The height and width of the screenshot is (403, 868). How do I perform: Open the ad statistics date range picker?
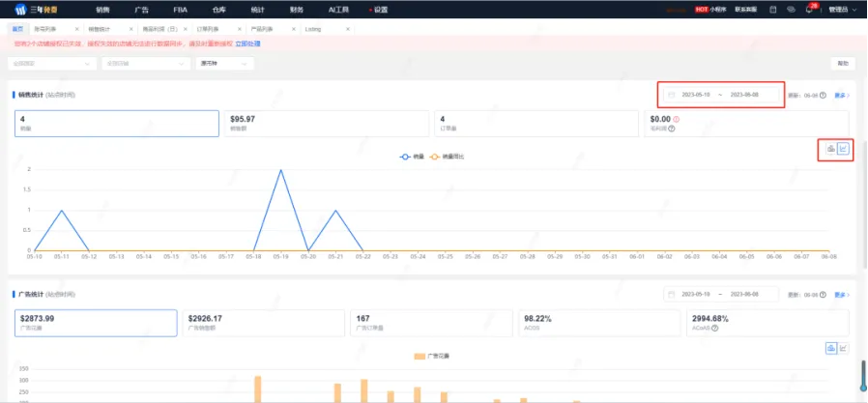pos(721,294)
